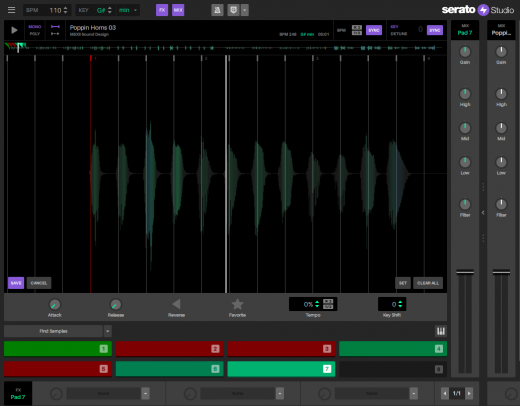Screen dimensions: 520x406
Task: Adjust the project BPM stepper
Action: [x=65, y=10]
